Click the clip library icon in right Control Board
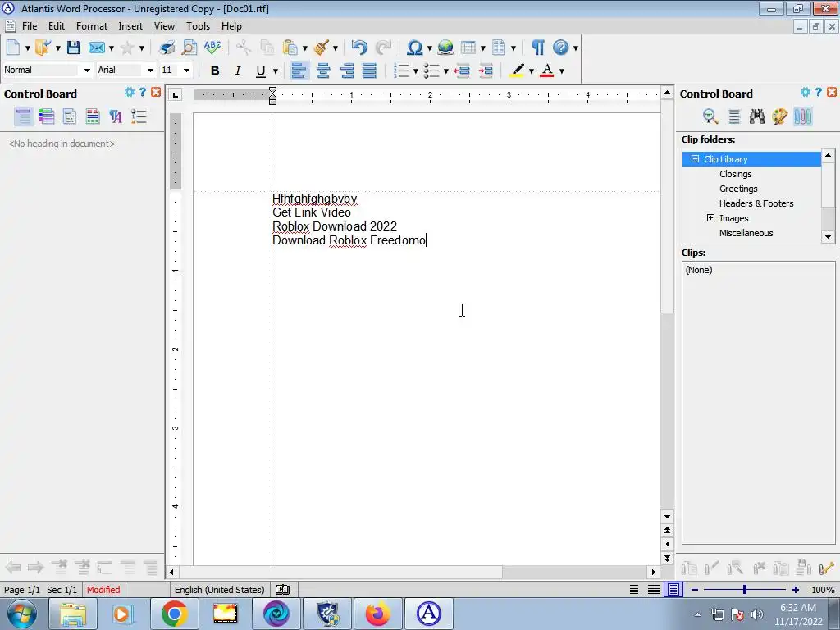The image size is (840, 630). point(803,116)
